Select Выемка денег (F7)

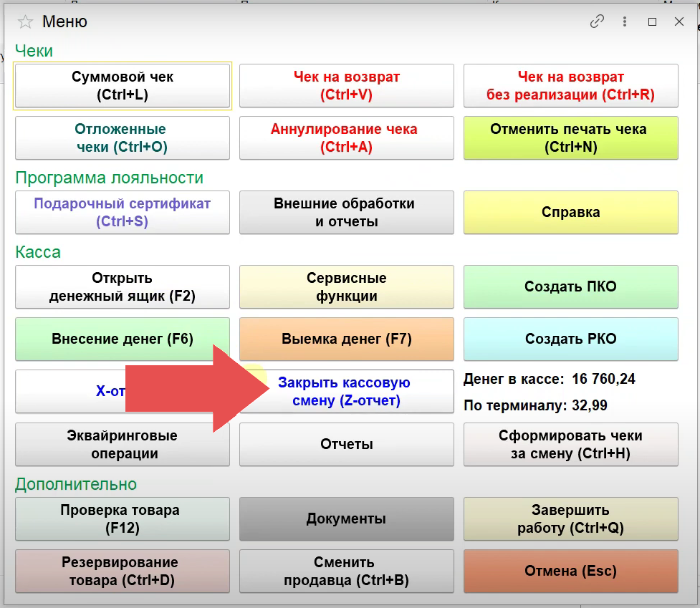[347, 339]
